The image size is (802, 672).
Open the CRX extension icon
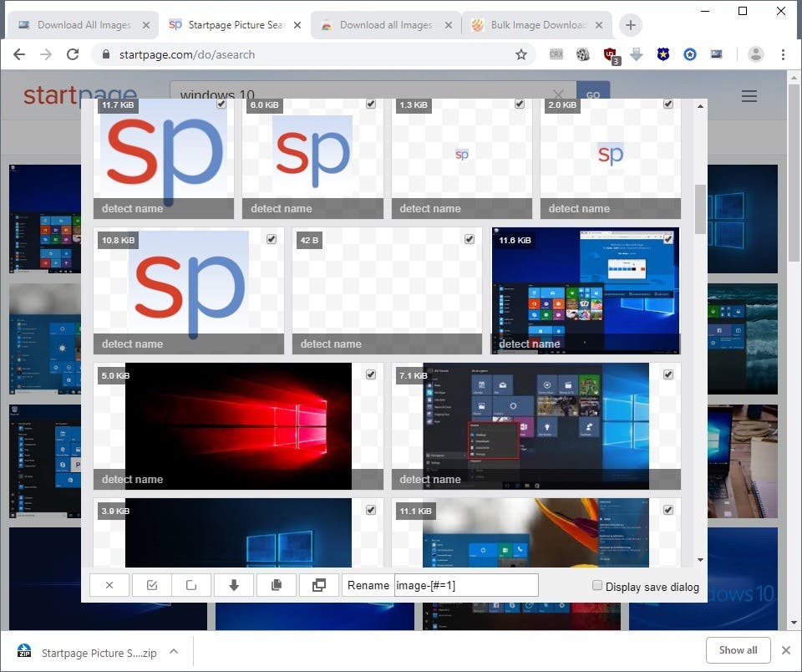tap(556, 54)
